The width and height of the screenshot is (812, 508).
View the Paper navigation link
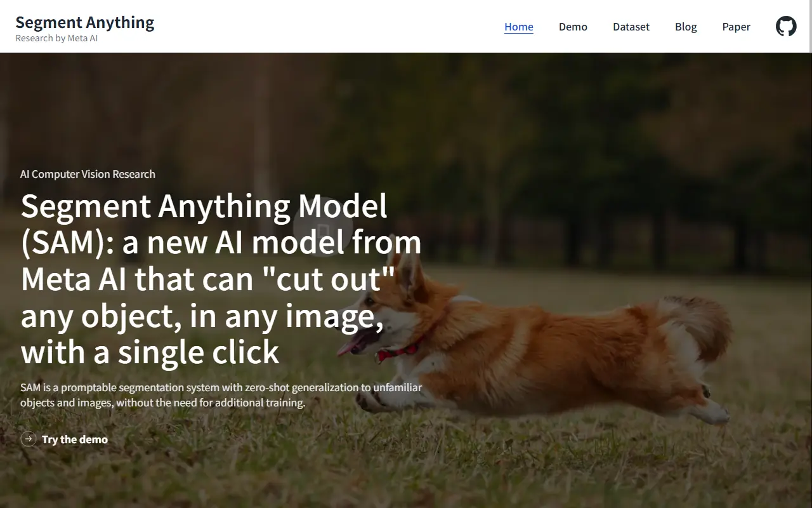click(736, 27)
